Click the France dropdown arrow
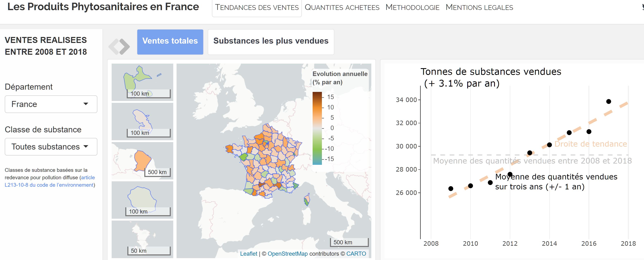The width and height of the screenshot is (644, 260). 86,104
